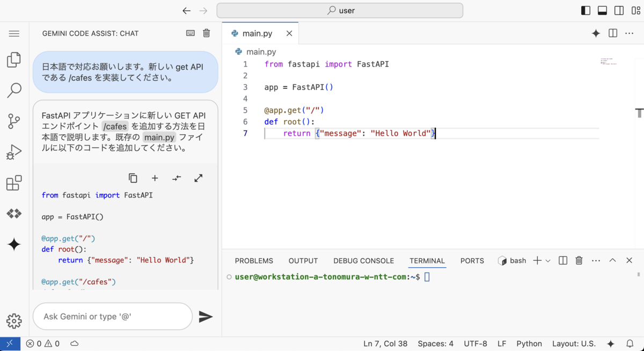This screenshot has height=351, width=644.
Task: Open the Source Control view
Action: [x=14, y=121]
